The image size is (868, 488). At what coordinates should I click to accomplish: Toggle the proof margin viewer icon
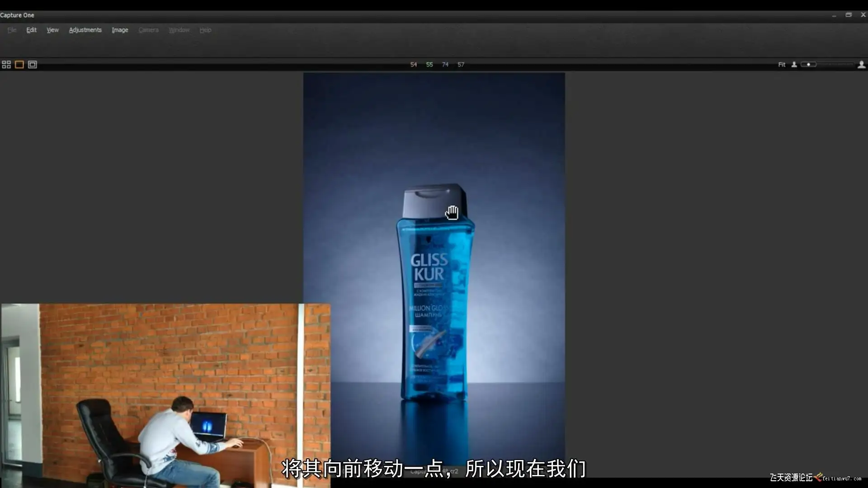[x=33, y=65]
